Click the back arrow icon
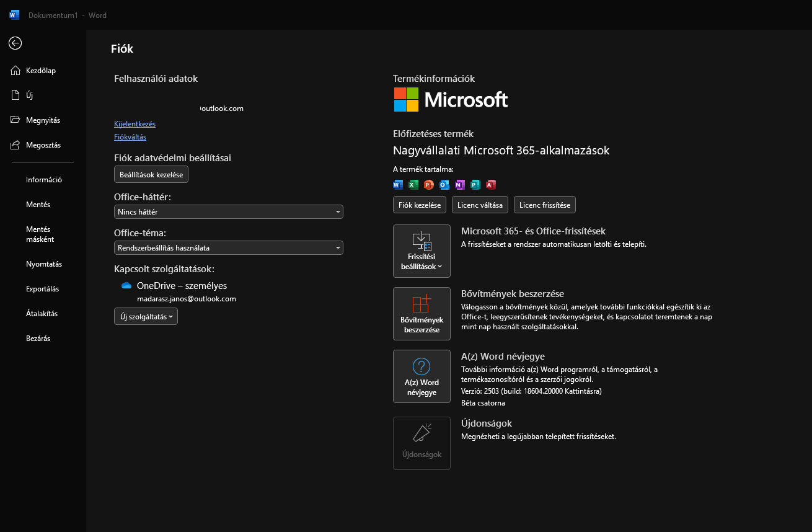The width and height of the screenshot is (812, 532). (15, 43)
